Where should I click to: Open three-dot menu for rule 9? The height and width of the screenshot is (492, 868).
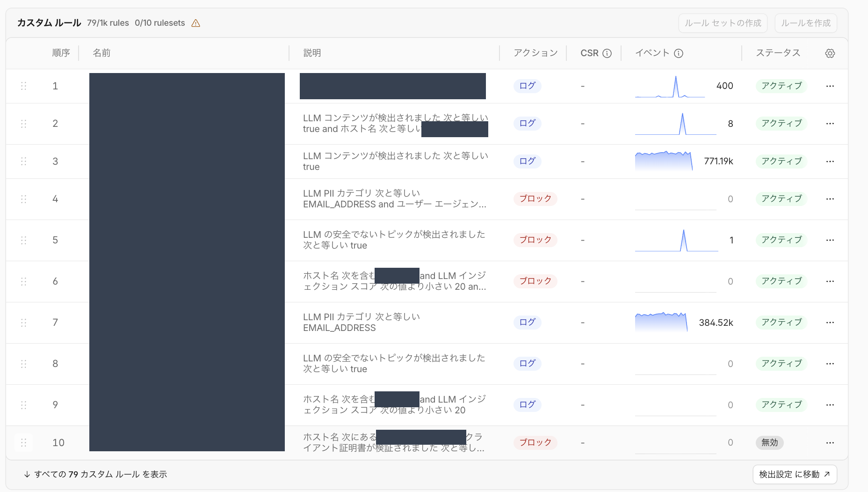click(830, 405)
